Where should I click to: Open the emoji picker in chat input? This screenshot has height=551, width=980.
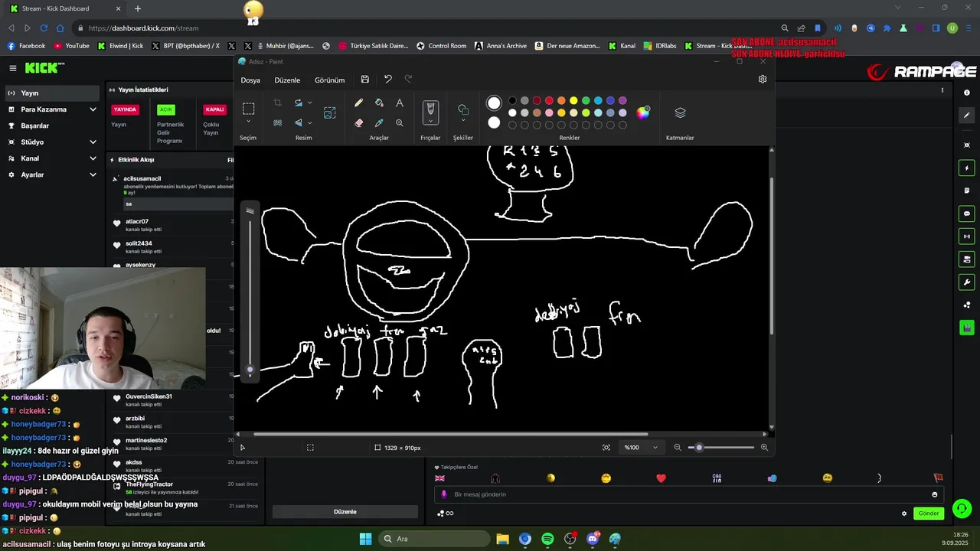(934, 494)
